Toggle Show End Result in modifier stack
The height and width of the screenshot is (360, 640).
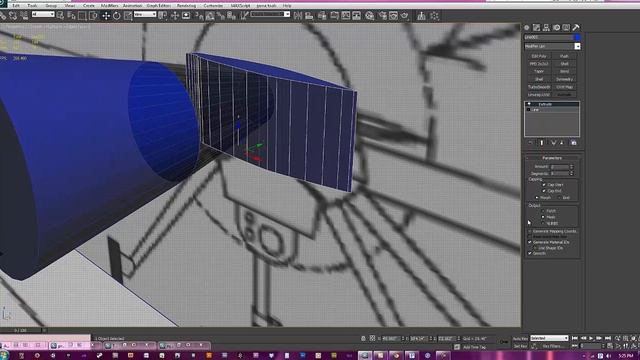tap(542, 143)
